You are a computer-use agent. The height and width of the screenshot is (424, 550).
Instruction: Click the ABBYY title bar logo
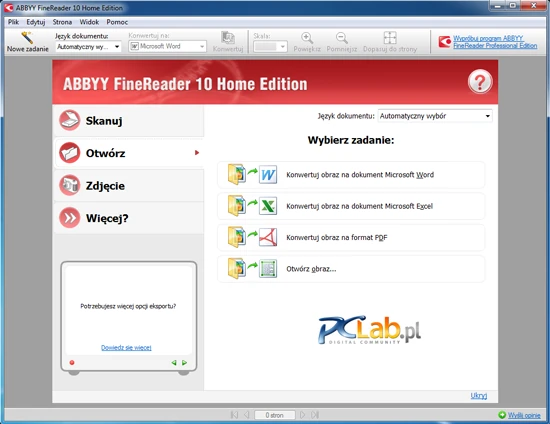(x=9, y=7)
